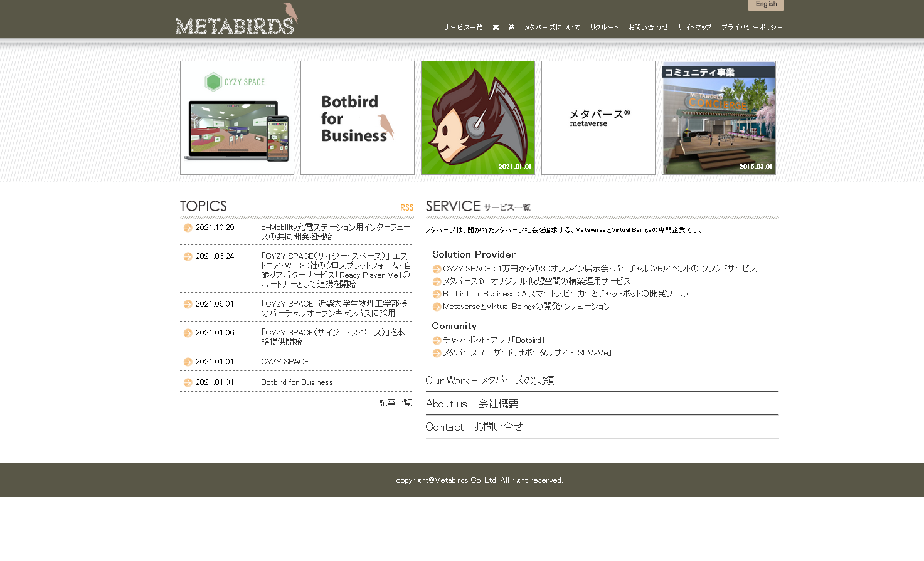Open About us - 会社概要

[472, 404]
